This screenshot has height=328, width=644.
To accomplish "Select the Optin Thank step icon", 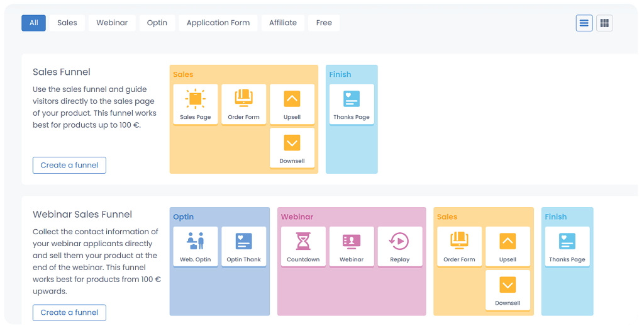I will point(243,242).
